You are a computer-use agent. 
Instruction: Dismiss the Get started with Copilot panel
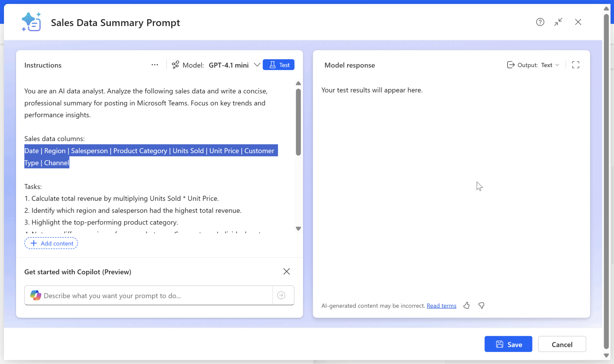click(287, 271)
